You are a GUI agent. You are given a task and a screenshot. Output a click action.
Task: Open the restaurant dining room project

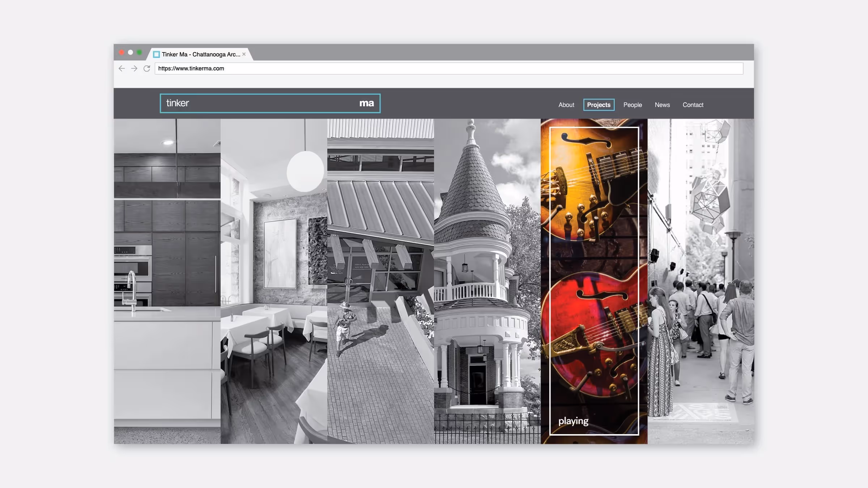tap(274, 281)
